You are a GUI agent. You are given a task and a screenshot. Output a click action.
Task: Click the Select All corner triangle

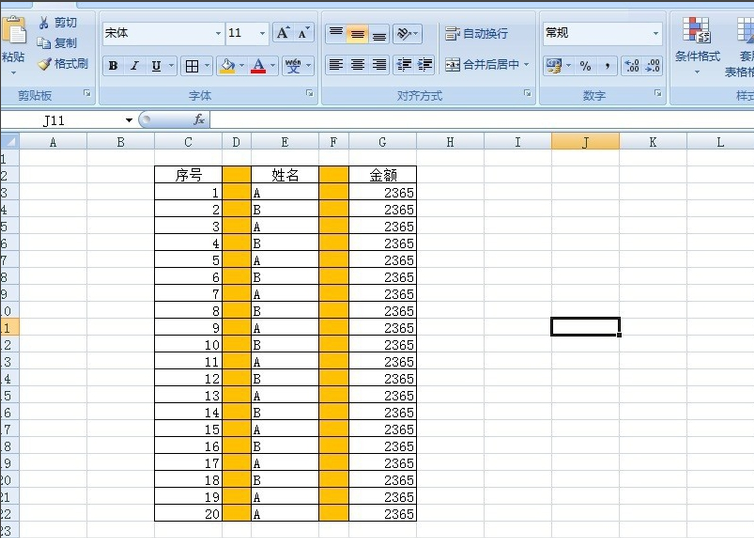click(10, 142)
